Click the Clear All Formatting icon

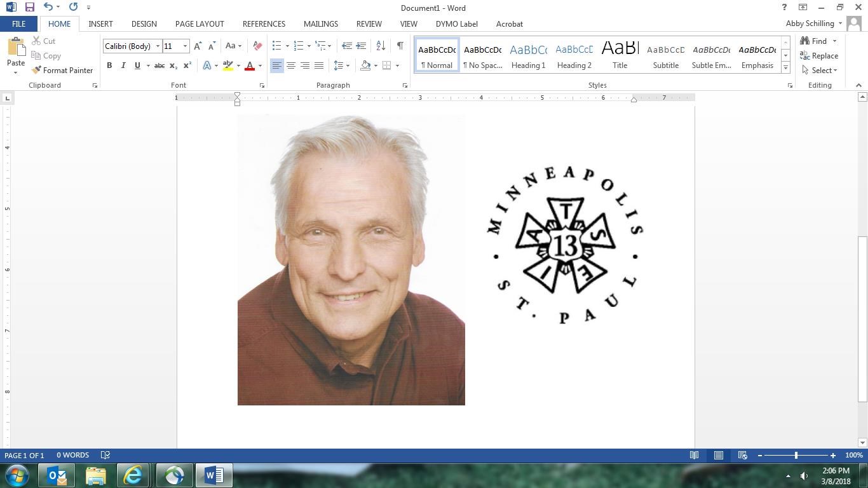pyautogui.click(x=257, y=46)
